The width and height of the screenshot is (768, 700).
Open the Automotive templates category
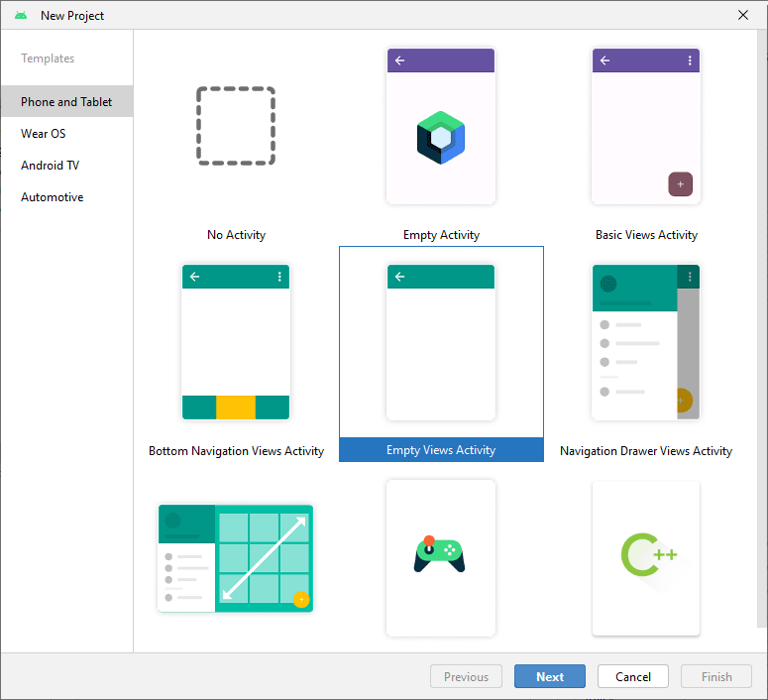coord(66,197)
